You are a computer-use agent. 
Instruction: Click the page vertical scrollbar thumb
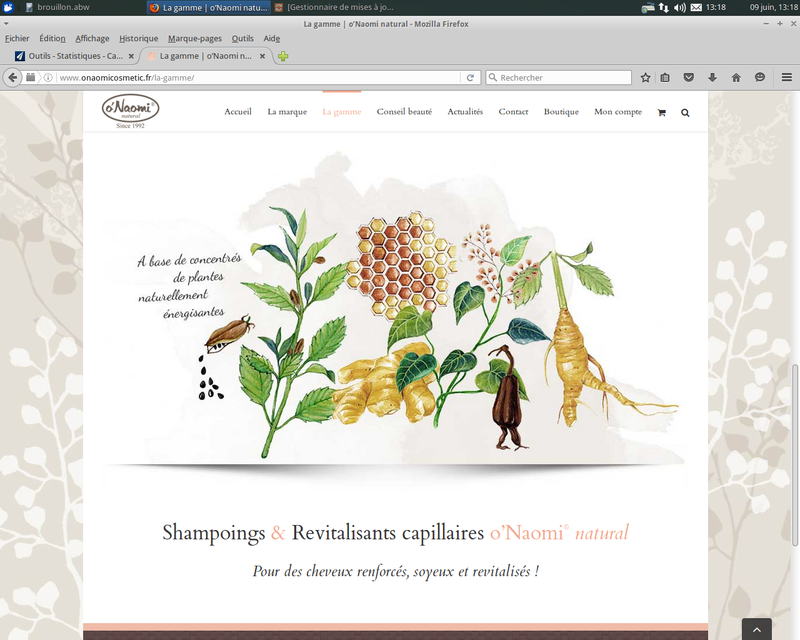click(795, 455)
